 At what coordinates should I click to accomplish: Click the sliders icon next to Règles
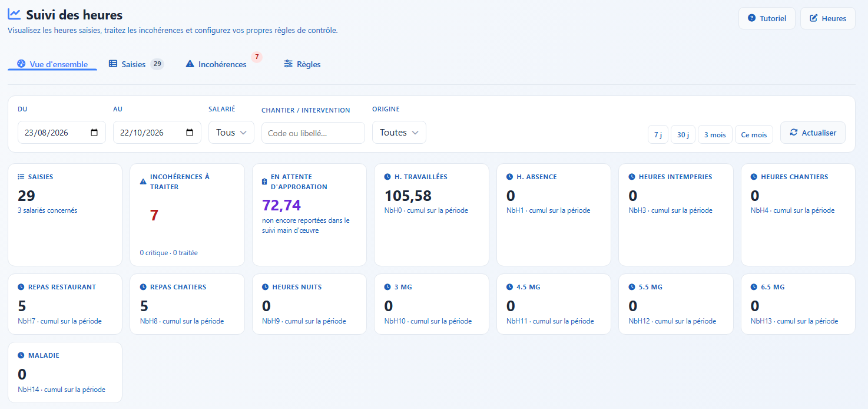click(288, 64)
